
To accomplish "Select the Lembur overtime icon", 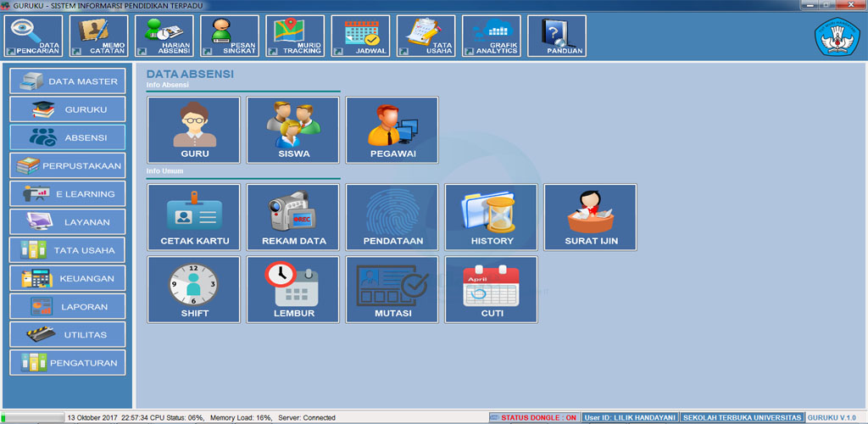I will point(293,289).
